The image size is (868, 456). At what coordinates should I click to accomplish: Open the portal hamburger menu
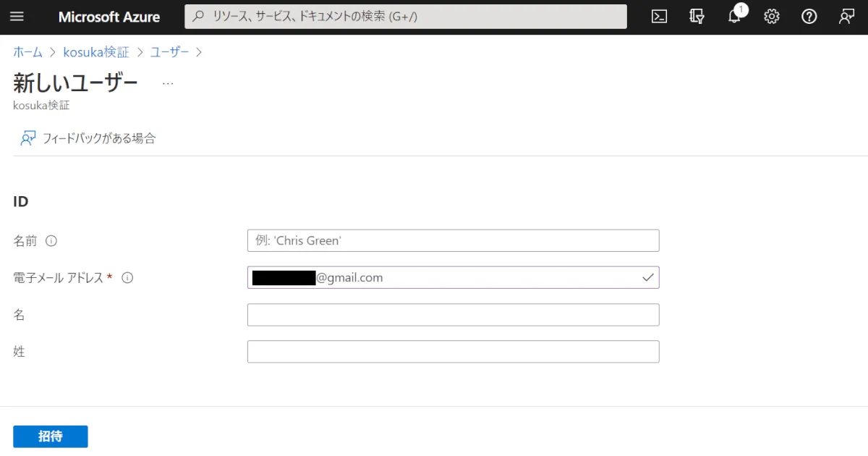tap(17, 17)
